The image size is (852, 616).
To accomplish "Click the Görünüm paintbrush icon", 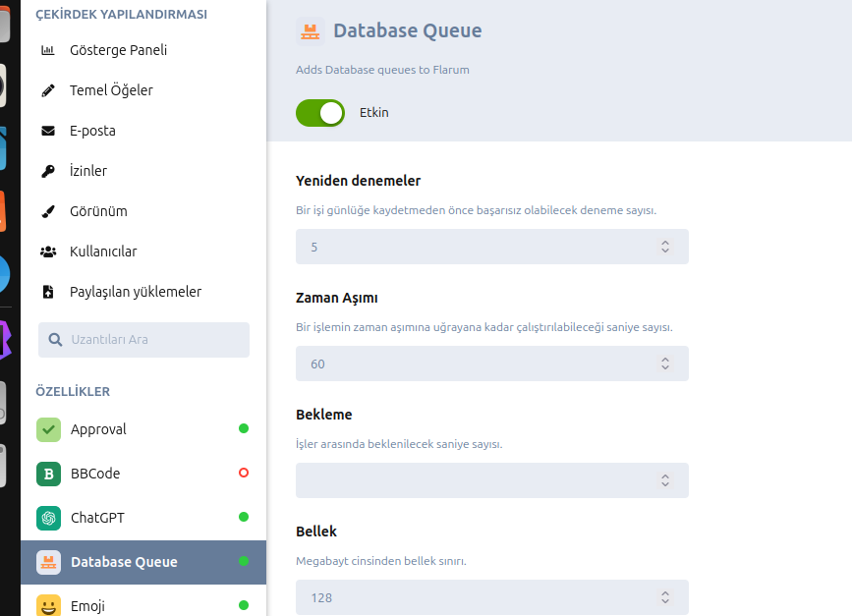I will [48, 211].
